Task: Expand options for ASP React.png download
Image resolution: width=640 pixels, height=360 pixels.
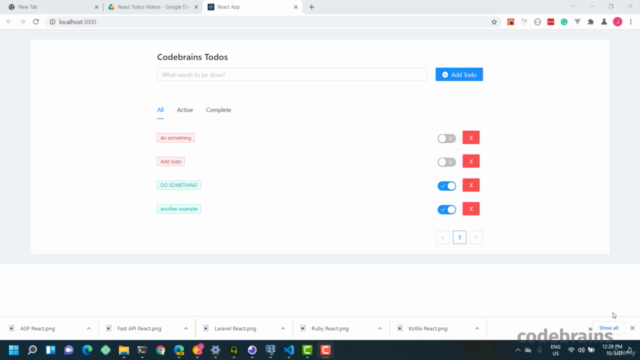Action: [x=89, y=329]
